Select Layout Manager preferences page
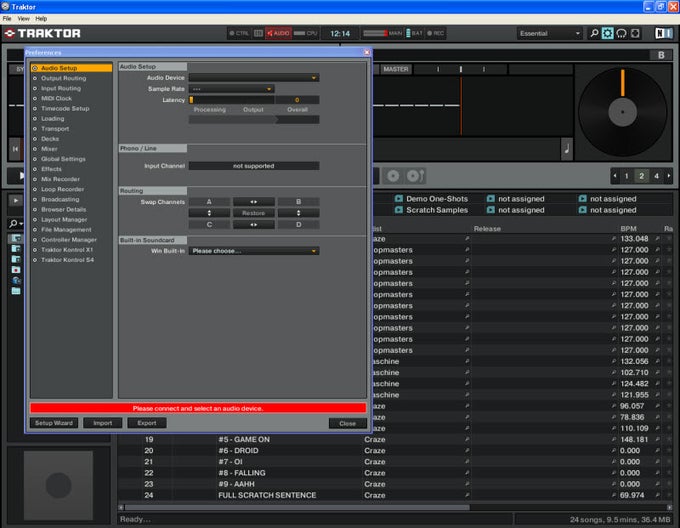 64,219
